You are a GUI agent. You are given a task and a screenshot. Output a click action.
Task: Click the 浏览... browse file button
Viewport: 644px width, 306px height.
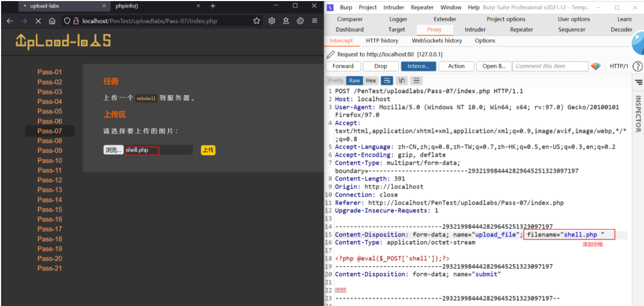[113, 150]
